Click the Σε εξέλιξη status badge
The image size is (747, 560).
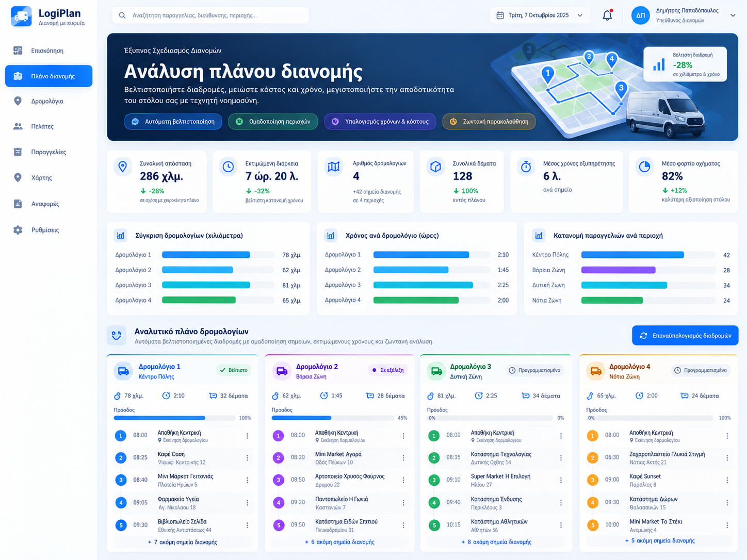click(x=388, y=370)
